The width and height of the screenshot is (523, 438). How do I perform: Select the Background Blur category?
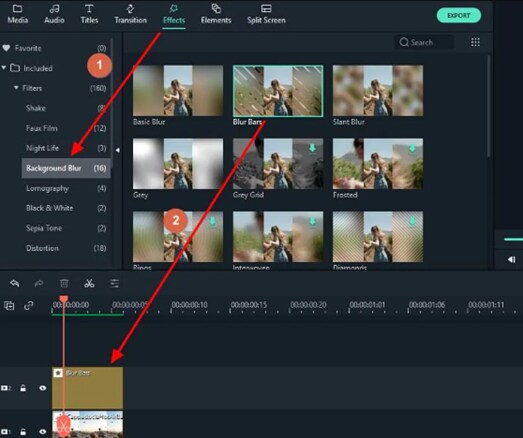tap(66, 168)
